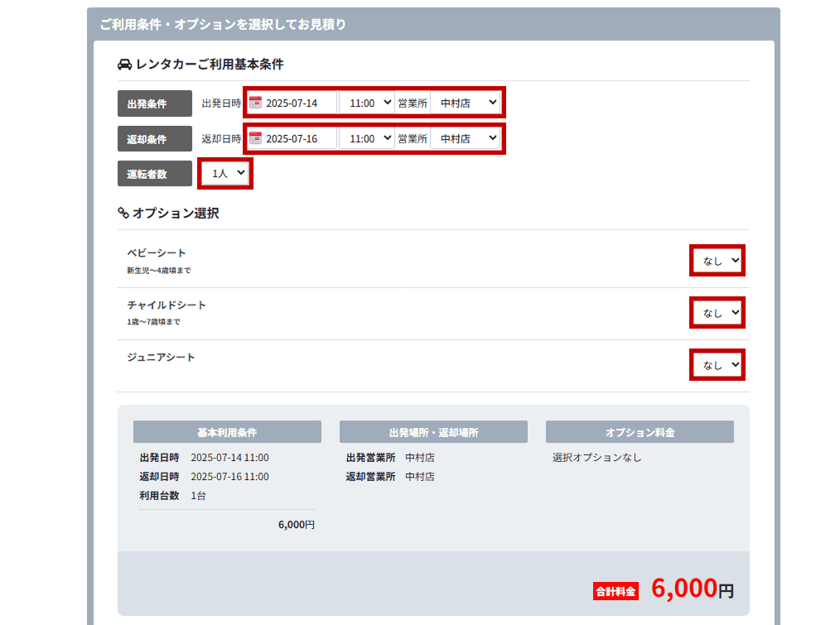Viewport: 840px width, 625px height.
Task: Click the 出発営業所 label in summary
Action: click(371, 458)
